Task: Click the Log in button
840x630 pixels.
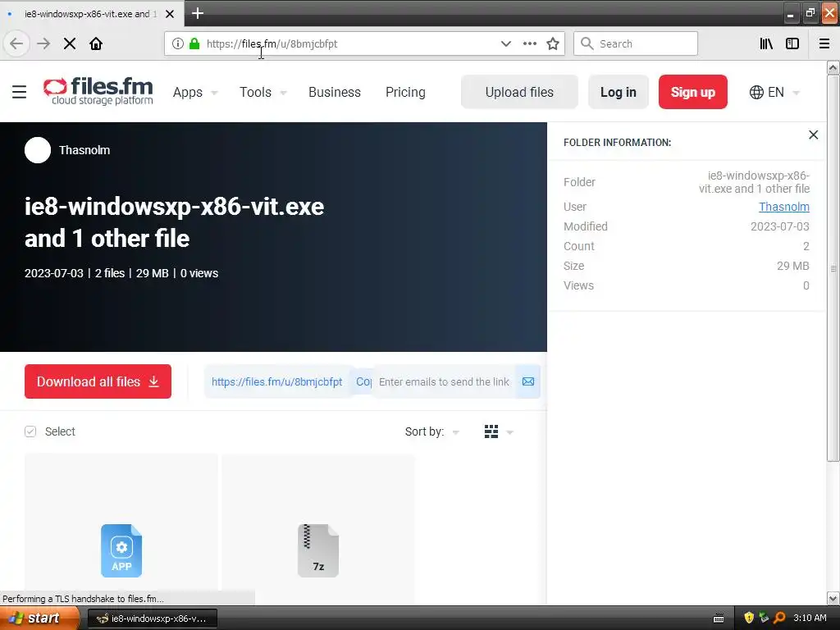Action: click(x=619, y=92)
